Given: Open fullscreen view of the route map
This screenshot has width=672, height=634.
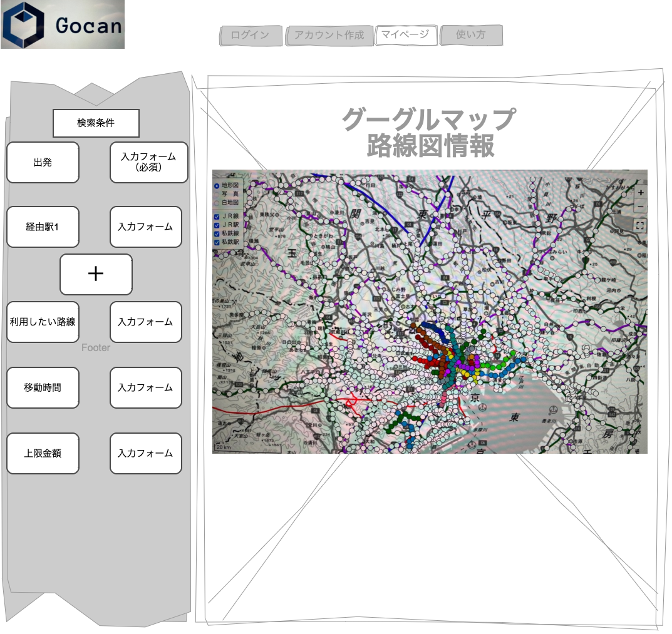Looking at the screenshot, I should pyautogui.click(x=640, y=225).
